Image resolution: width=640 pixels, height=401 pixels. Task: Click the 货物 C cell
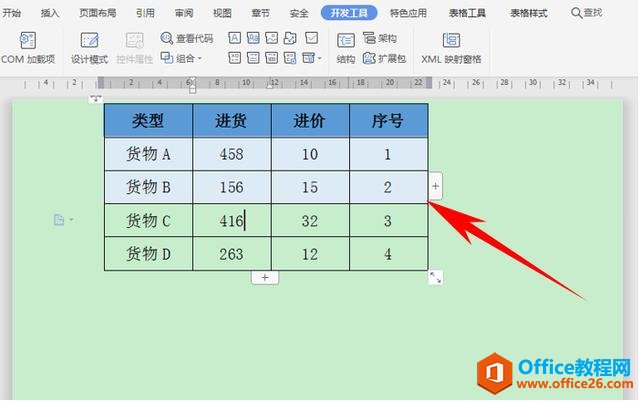148,221
